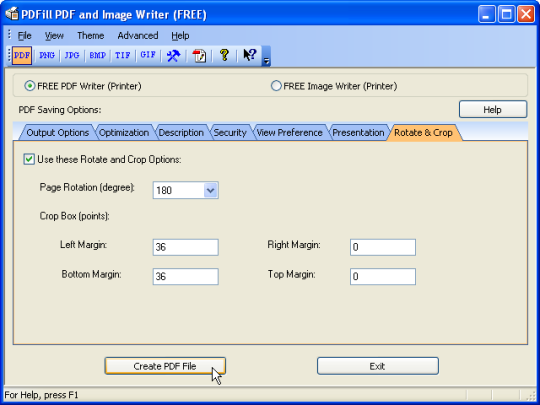The width and height of the screenshot is (540, 405).
Task: Click the yellow question mark help icon
Action: click(x=224, y=55)
